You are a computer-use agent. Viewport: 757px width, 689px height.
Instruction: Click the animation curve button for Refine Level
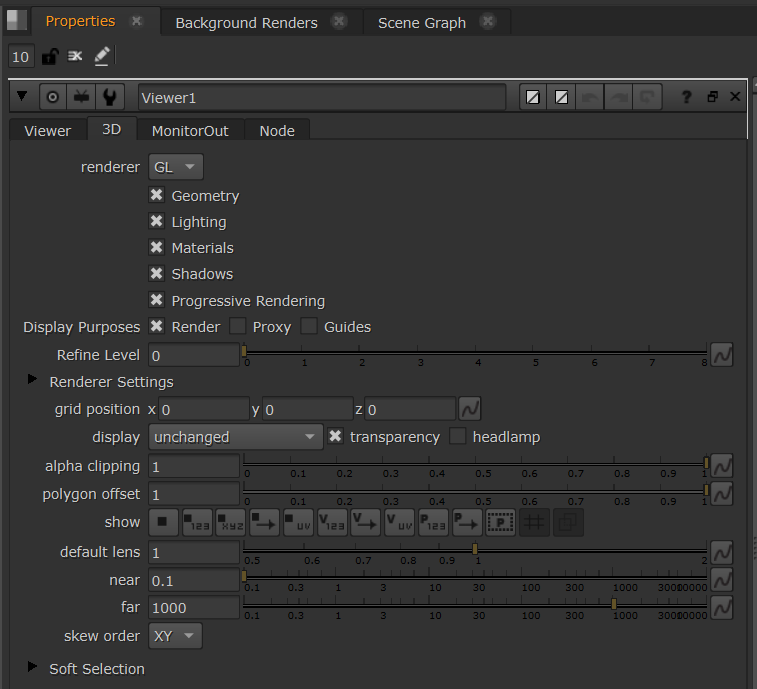721,355
